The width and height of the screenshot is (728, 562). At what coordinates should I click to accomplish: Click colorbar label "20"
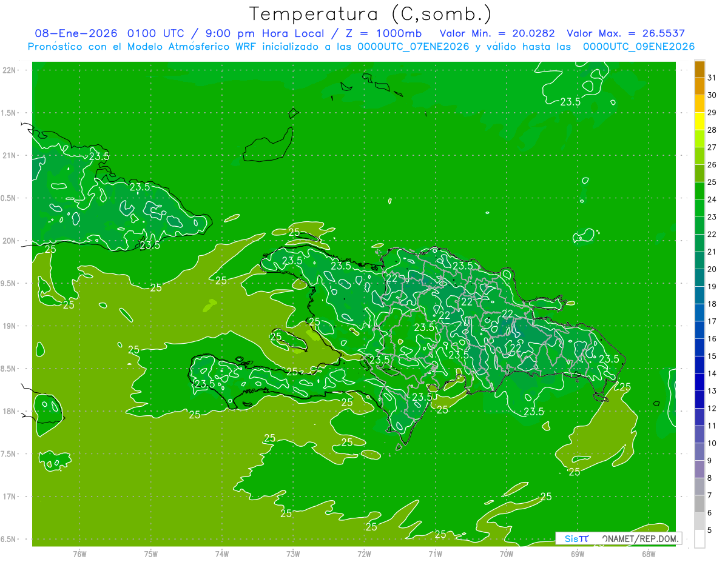[712, 269]
